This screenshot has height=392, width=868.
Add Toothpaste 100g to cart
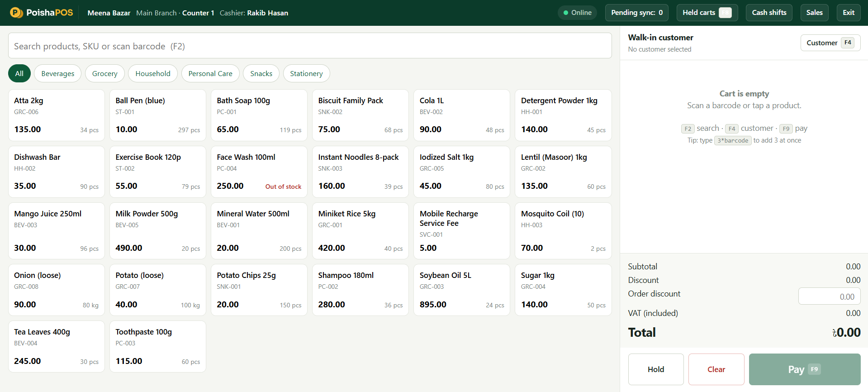tap(158, 347)
